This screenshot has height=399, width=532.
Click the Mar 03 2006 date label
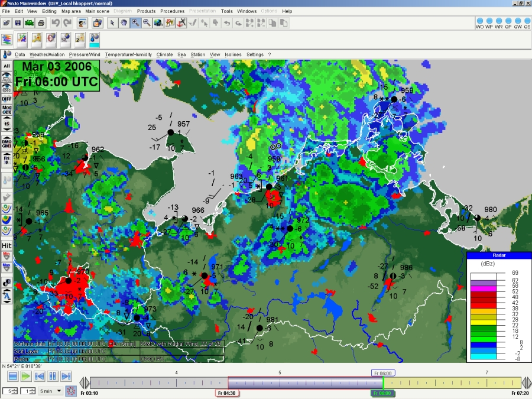pyautogui.click(x=57, y=66)
